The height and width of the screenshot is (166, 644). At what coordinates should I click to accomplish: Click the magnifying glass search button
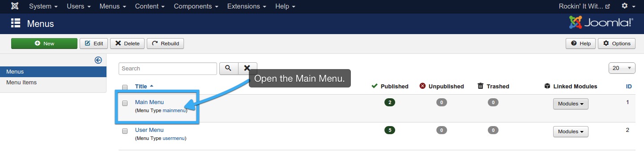tap(228, 68)
